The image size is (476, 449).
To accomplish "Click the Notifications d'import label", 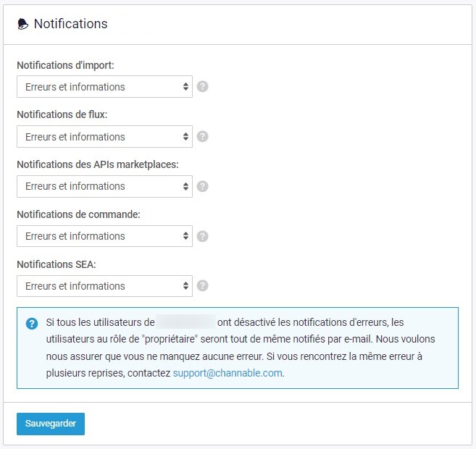I will coord(66,65).
